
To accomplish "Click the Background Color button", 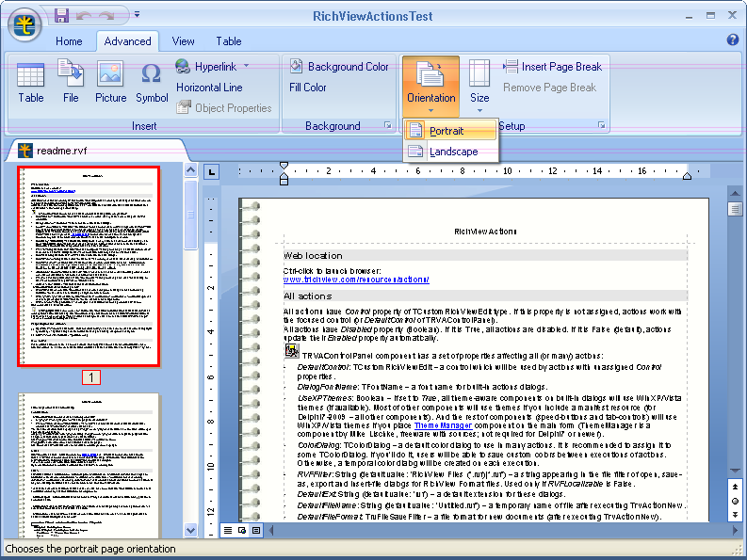I will 339,67.
